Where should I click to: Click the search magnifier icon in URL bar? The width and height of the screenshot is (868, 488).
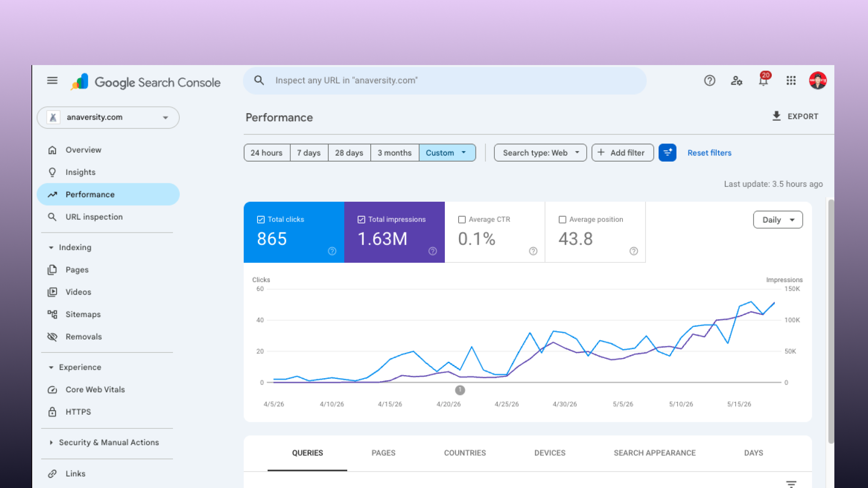(x=259, y=80)
